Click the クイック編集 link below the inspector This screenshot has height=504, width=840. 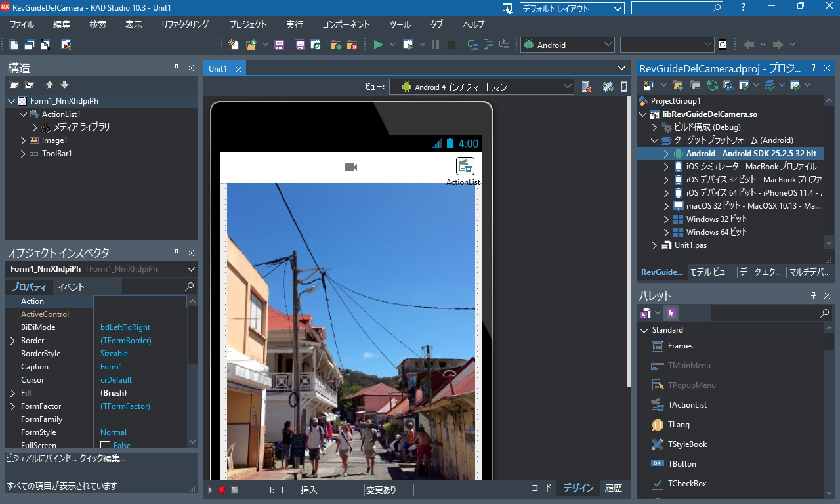(x=103, y=458)
